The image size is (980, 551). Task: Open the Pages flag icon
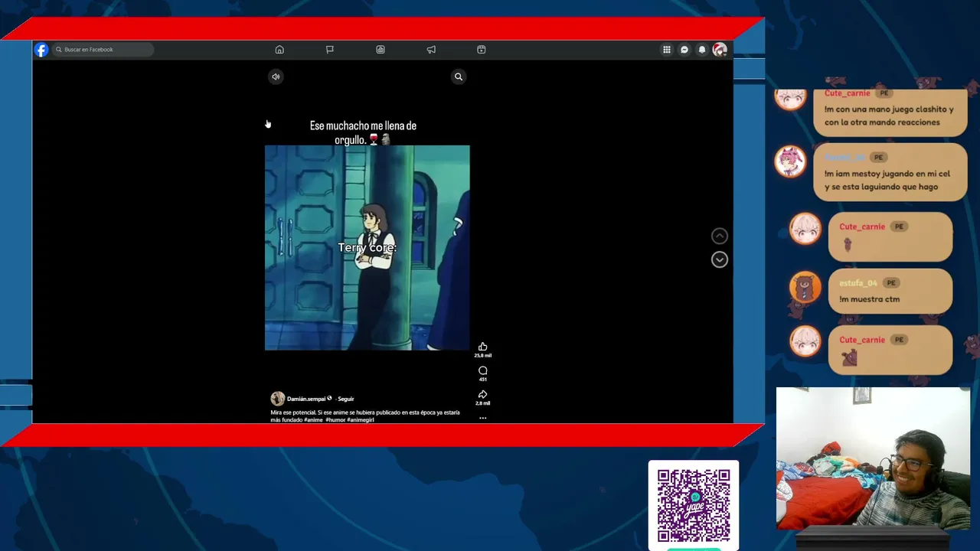point(330,50)
